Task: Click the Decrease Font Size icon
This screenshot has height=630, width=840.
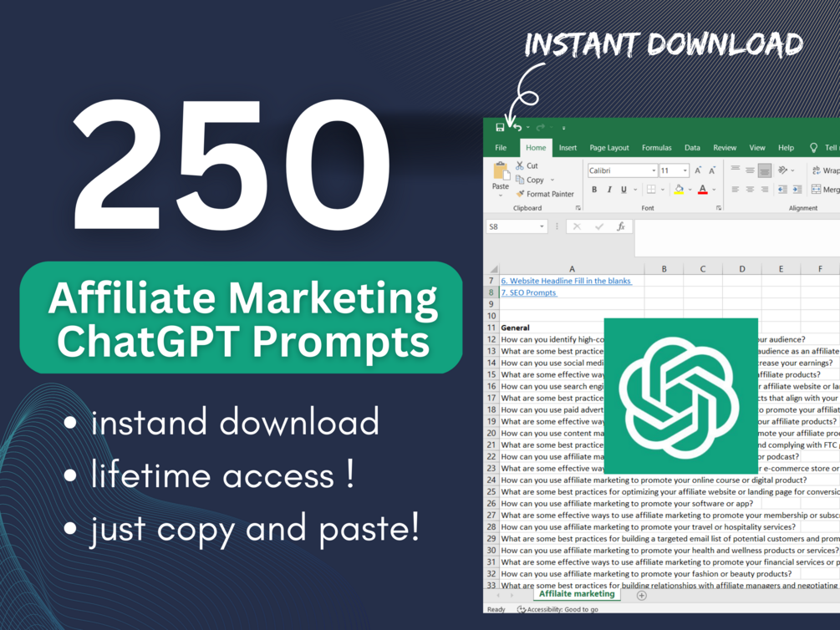Action: click(x=712, y=170)
